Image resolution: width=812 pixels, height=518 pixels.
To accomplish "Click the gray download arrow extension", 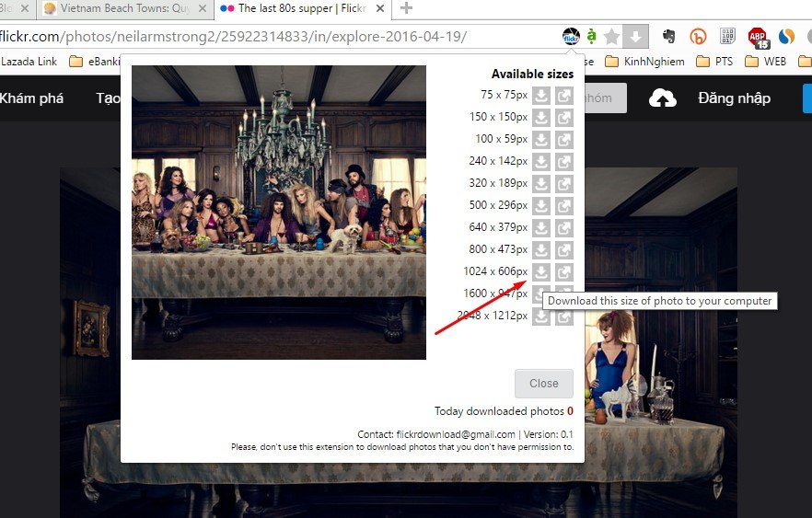I will pyautogui.click(x=635, y=36).
